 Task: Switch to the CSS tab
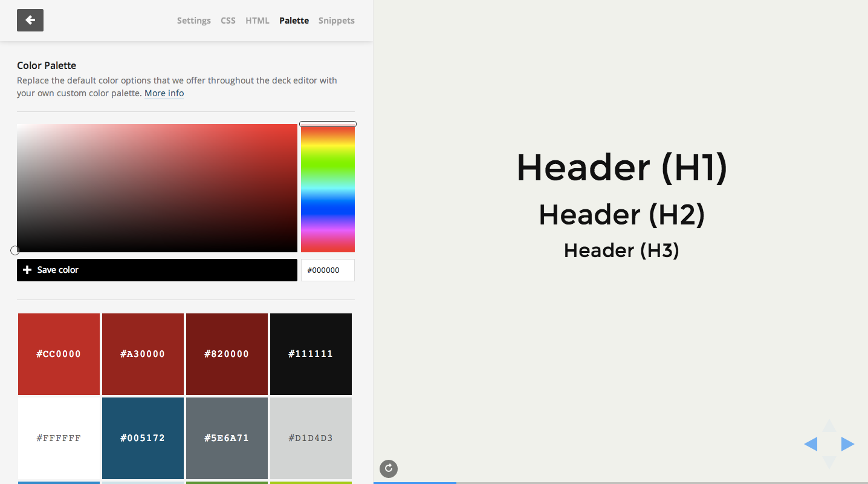coord(228,21)
